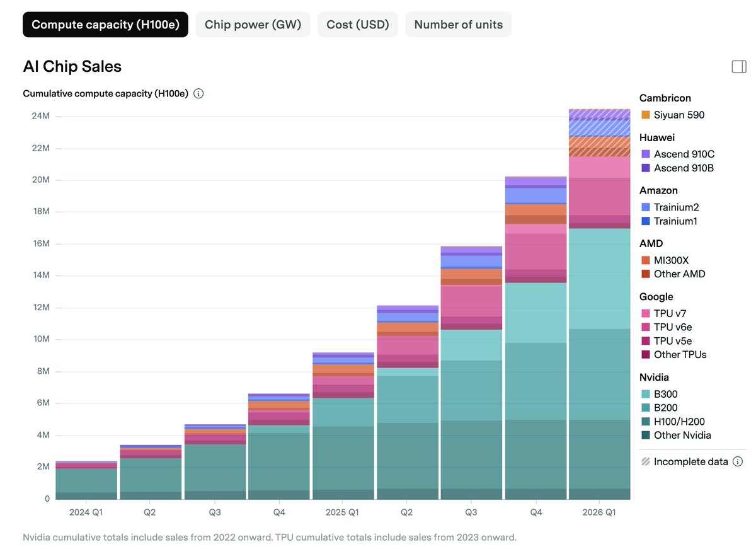Screen dimensions: 756x549
Task: Click the 12M y-axis label
Action: click(42, 308)
